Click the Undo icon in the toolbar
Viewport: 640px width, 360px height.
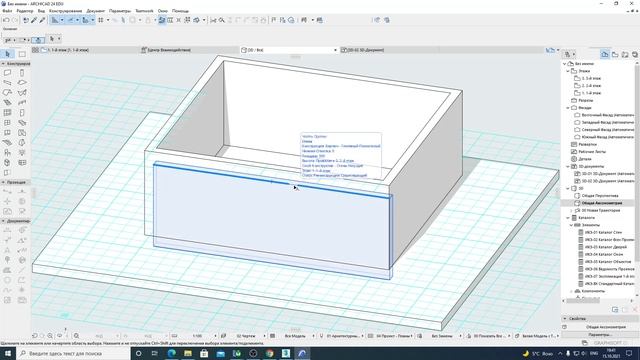6,20
